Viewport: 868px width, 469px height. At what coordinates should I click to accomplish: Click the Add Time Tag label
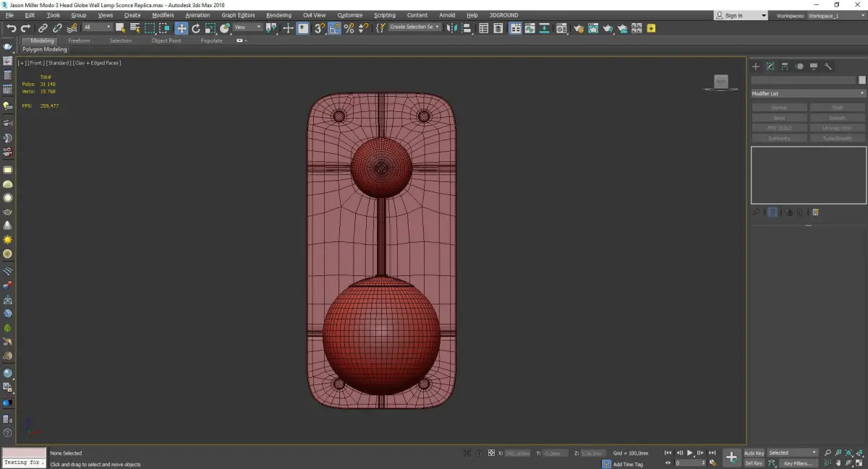coord(628,464)
